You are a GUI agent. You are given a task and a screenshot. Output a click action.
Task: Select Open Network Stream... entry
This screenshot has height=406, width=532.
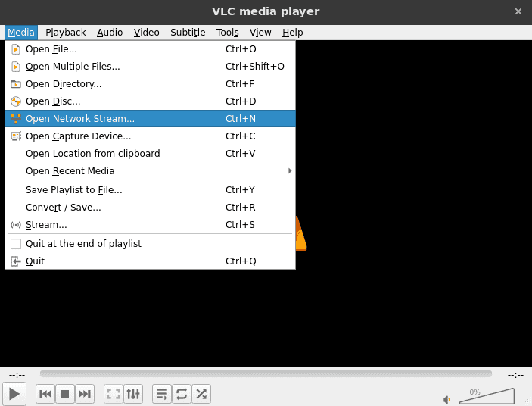coord(151,118)
